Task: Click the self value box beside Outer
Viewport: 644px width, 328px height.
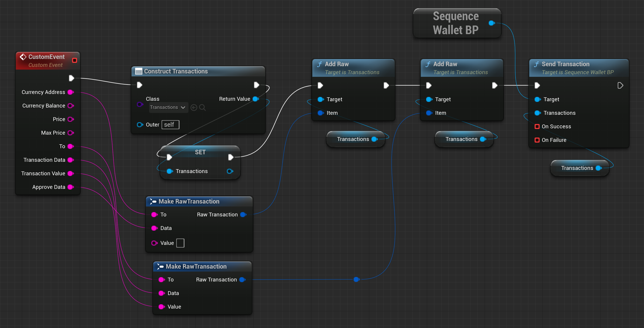Action: coord(170,124)
